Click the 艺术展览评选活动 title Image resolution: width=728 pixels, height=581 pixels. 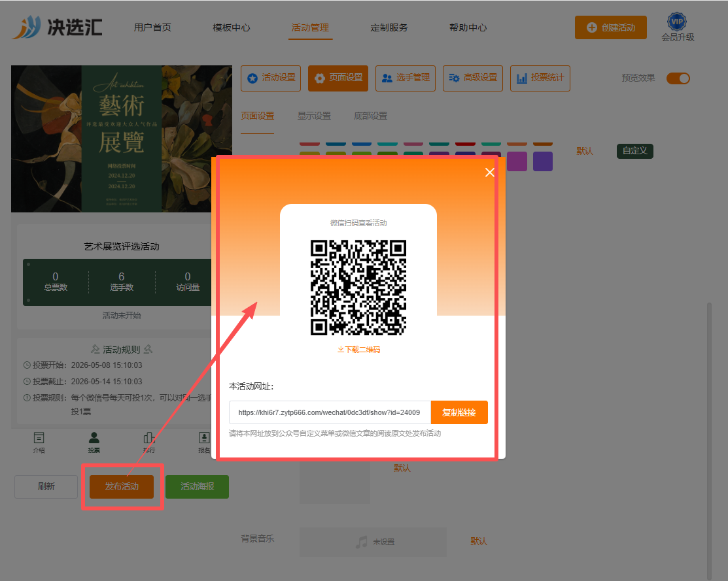point(122,246)
